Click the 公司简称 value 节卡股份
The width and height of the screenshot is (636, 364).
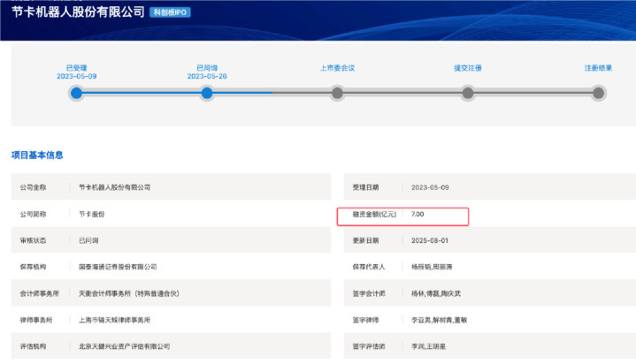pos(92,214)
